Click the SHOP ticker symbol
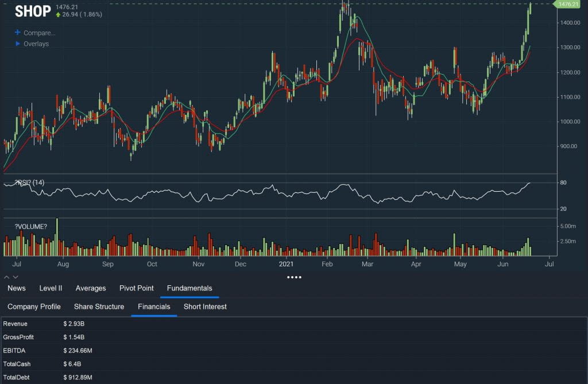 point(33,11)
